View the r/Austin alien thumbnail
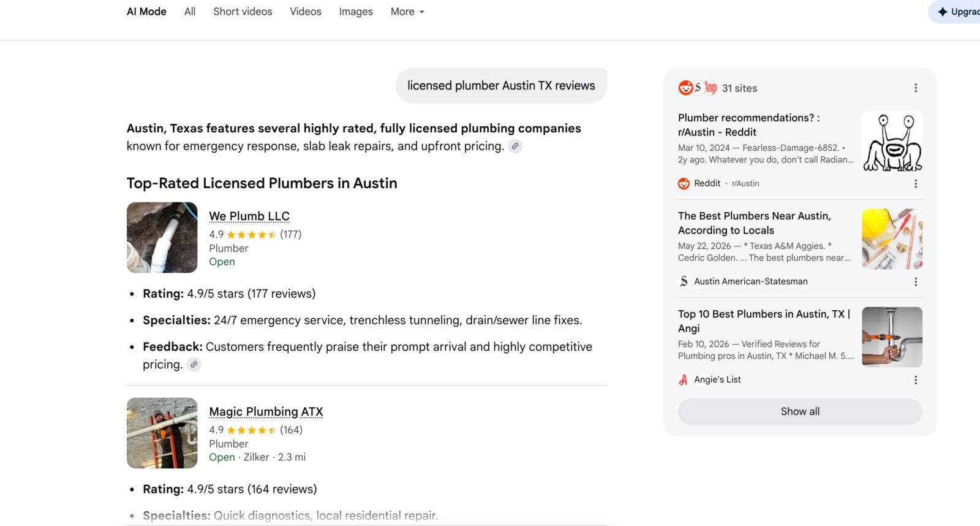The height and width of the screenshot is (526, 980). tap(892, 141)
